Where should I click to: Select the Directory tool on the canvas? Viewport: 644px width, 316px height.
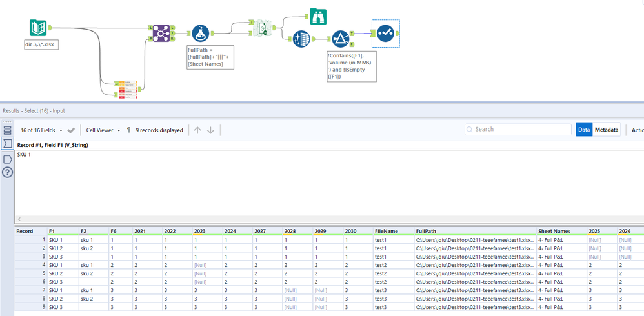tap(39, 28)
